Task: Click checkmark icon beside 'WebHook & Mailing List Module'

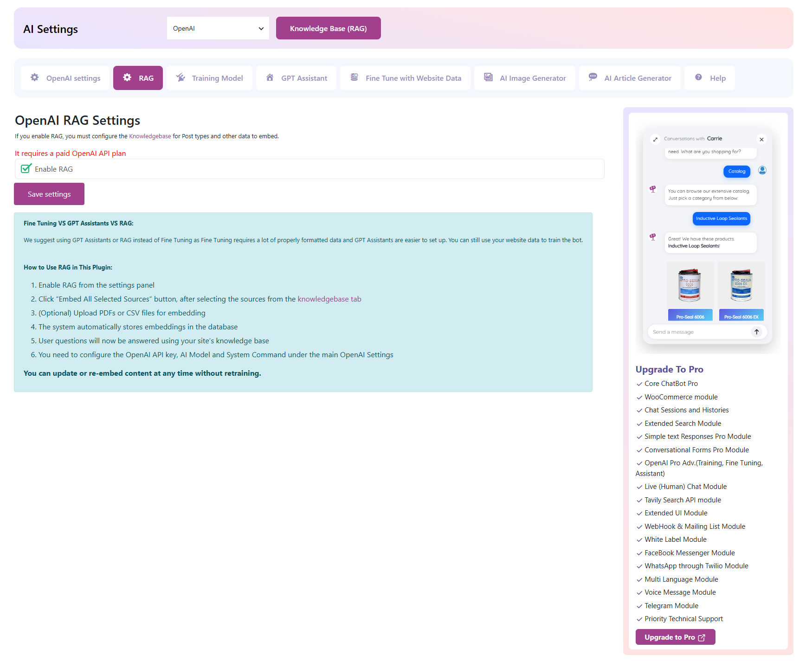Action: pyautogui.click(x=639, y=527)
